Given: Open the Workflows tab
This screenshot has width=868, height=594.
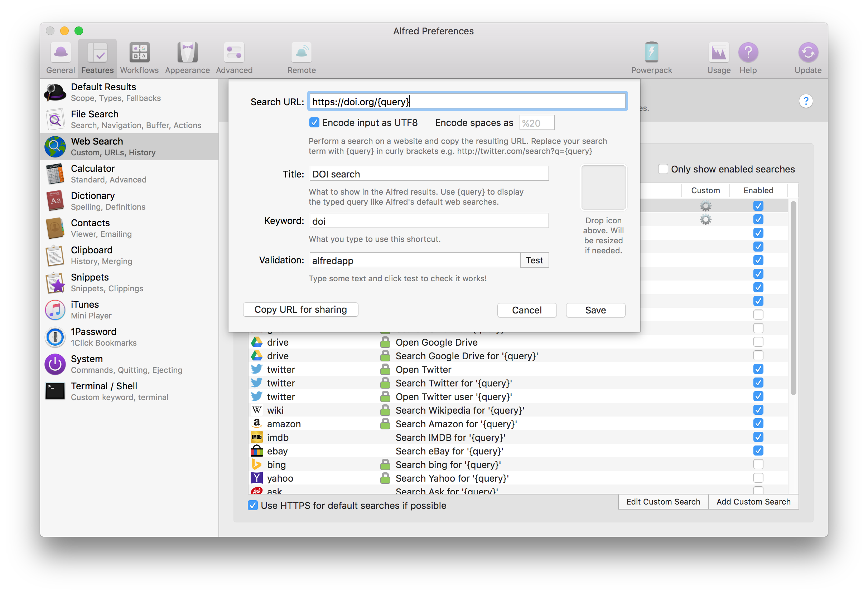Looking at the screenshot, I should click(x=139, y=58).
